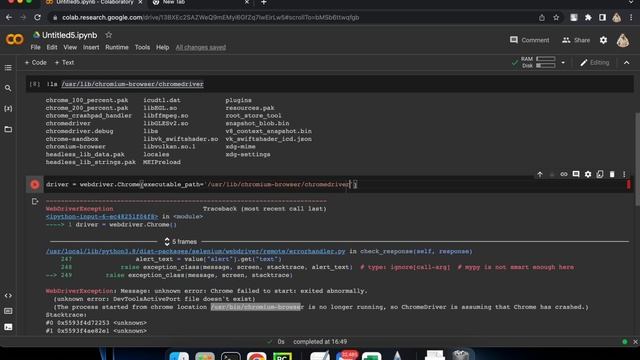
Task: Open more cell actions menu
Action: coord(624,174)
